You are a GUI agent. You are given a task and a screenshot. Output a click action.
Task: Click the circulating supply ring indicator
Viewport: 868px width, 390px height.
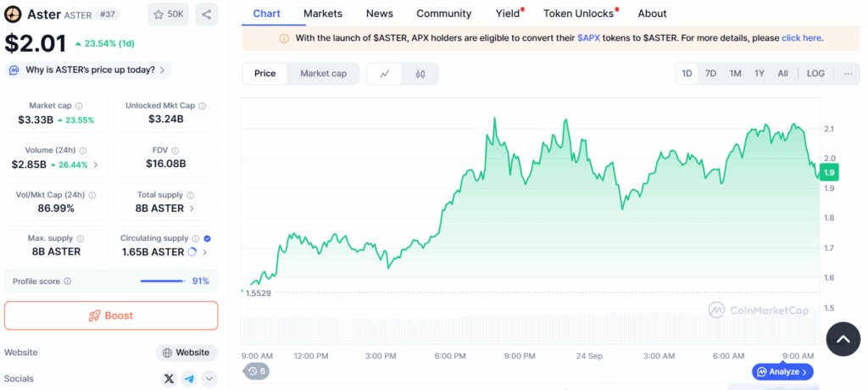click(192, 252)
